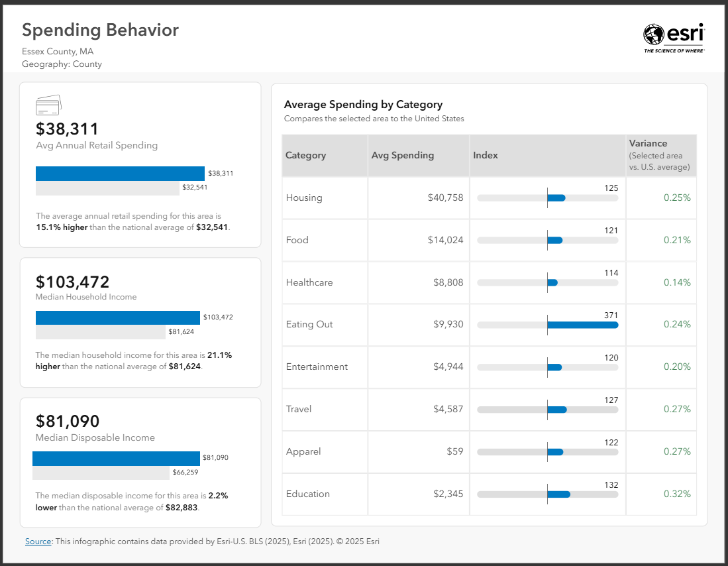The height and width of the screenshot is (566, 728).
Task: Click the Avg Spending column header
Action: pos(402,156)
